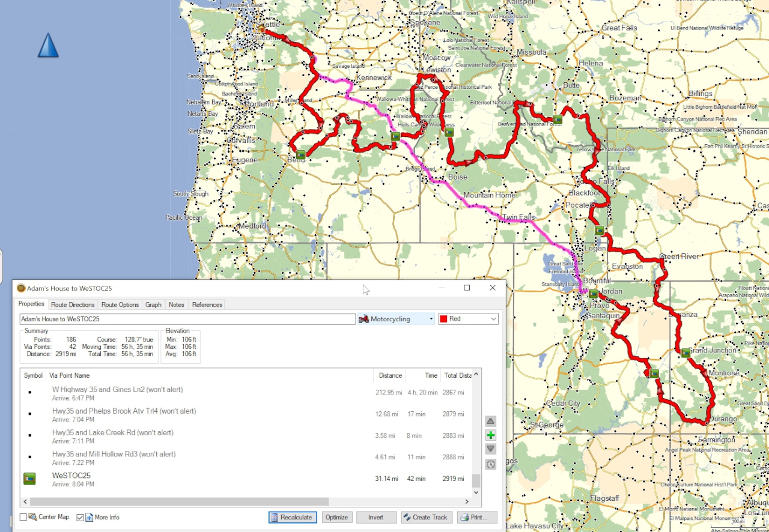Open the Motorcycling activity profile dropdown
Screen dimensions: 769x532
click(x=396, y=319)
